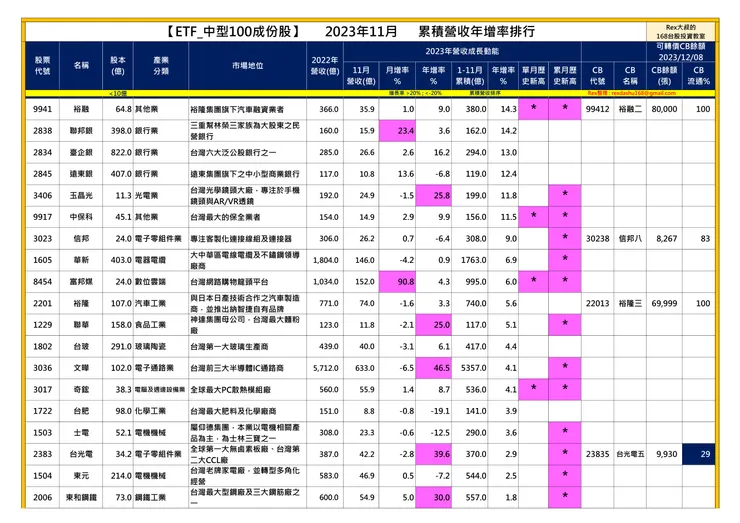
Task: Select stock code 3017
Action: tap(42, 390)
